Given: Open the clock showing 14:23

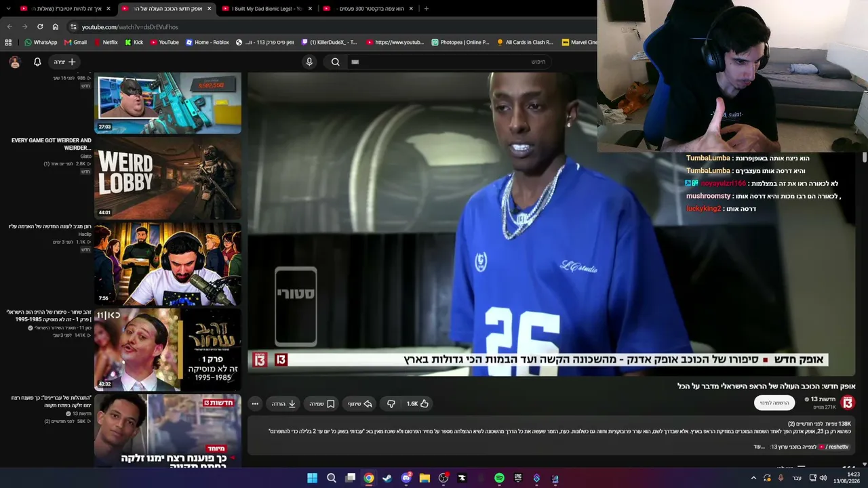Looking at the screenshot, I should pos(847,478).
